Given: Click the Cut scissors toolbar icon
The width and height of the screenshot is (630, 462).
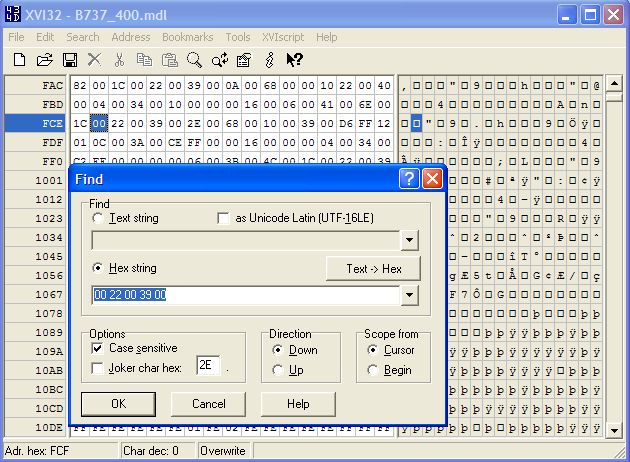Looking at the screenshot, I should [x=120, y=60].
